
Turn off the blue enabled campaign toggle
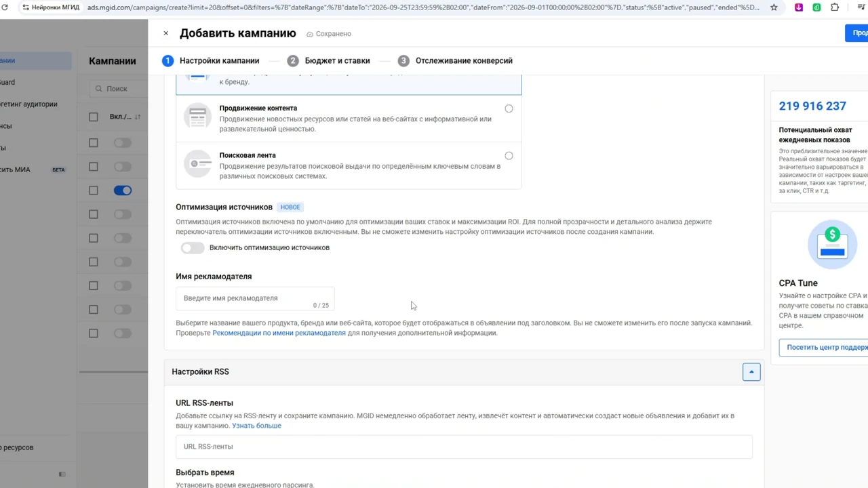click(123, 190)
